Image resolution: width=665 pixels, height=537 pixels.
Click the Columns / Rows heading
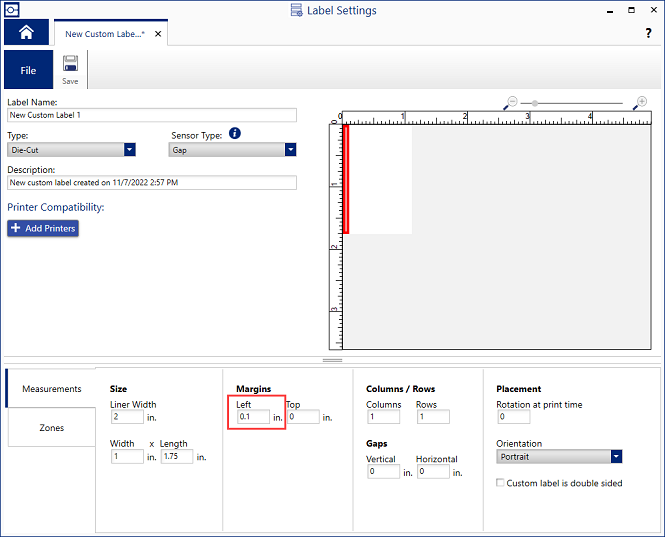pyautogui.click(x=400, y=389)
